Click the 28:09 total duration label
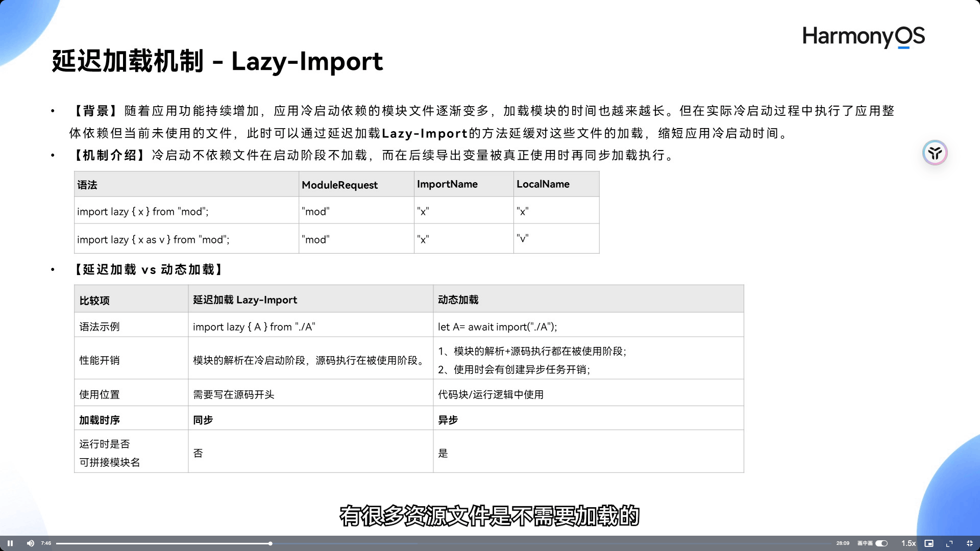980x551 pixels. click(x=843, y=543)
